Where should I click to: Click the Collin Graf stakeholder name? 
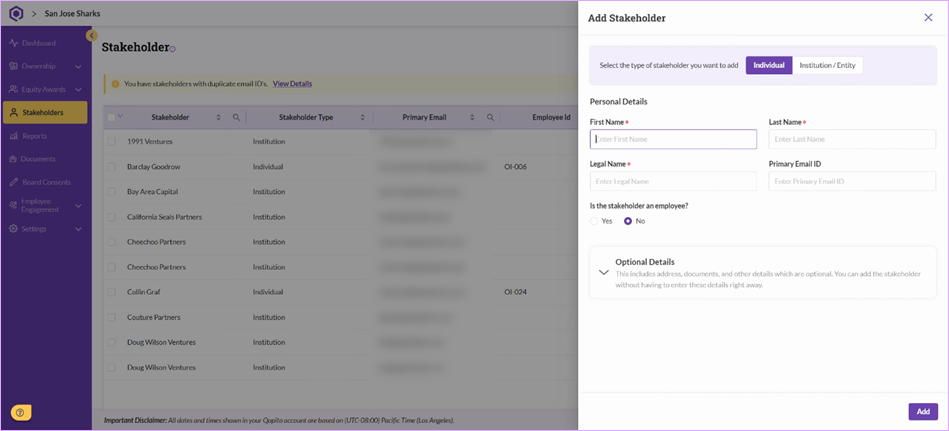pyautogui.click(x=143, y=292)
